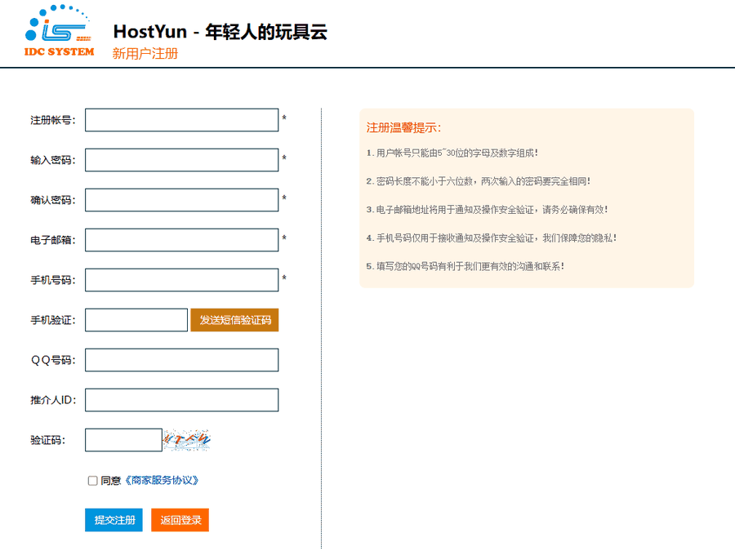Image resolution: width=735 pixels, height=560 pixels.
Task: Click the QQ号码 input field
Action: pyautogui.click(x=182, y=360)
